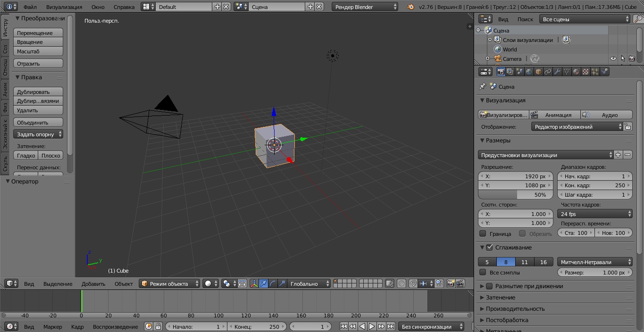This screenshot has height=332, width=644.
Task: Click the play animation forward button
Action: tap(372, 326)
